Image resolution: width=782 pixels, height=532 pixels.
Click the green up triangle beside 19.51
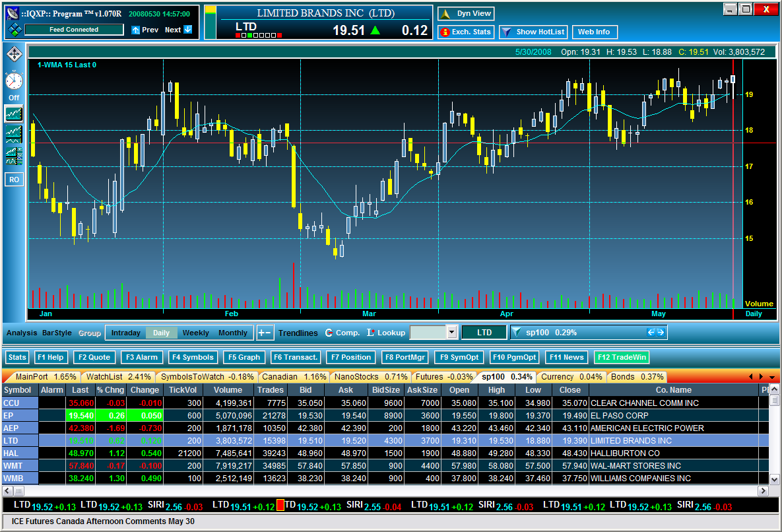[375, 30]
